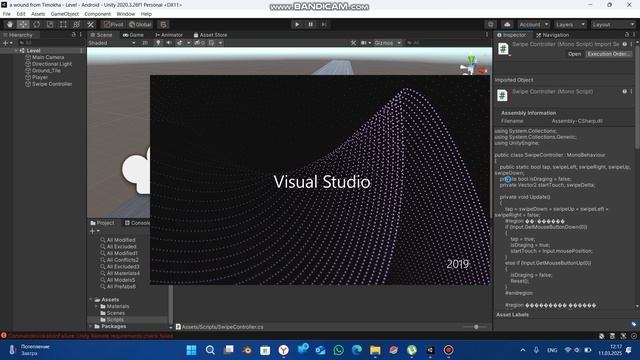Open Unity Collaborate icon
The image size is (640, 360).
click(491, 24)
